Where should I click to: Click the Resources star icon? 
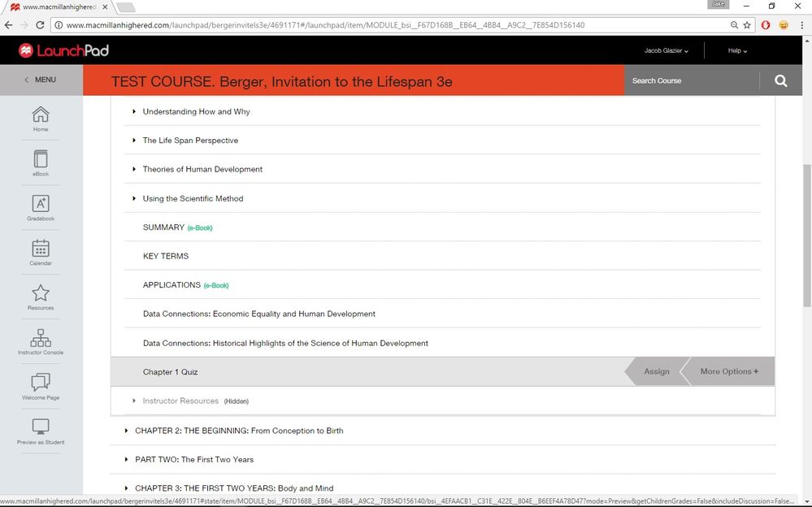(41, 294)
